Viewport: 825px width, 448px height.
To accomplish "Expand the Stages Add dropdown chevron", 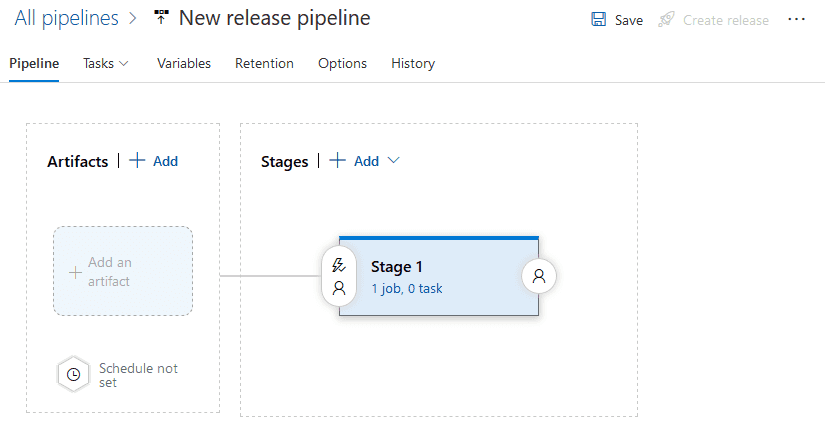I will click(393, 161).
